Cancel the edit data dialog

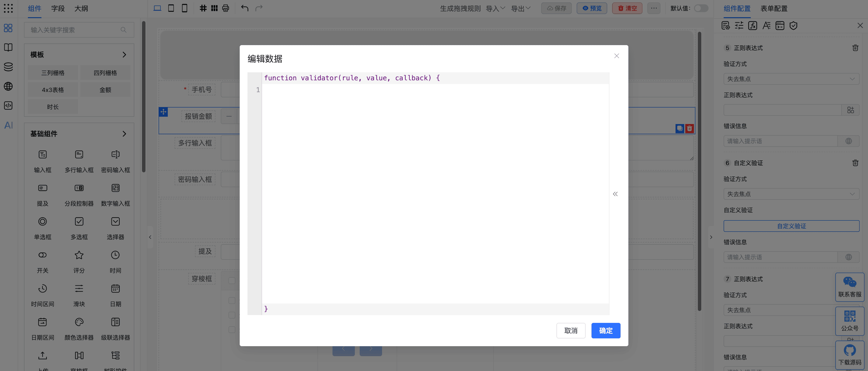point(570,331)
